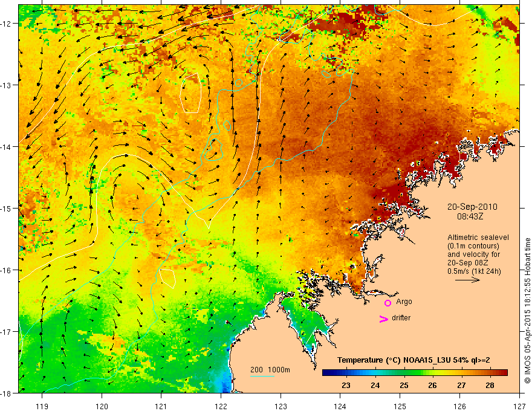Image resolution: width=532 pixels, height=411 pixels.
Task: Click longitude axis label 122
Action: coord(221,406)
